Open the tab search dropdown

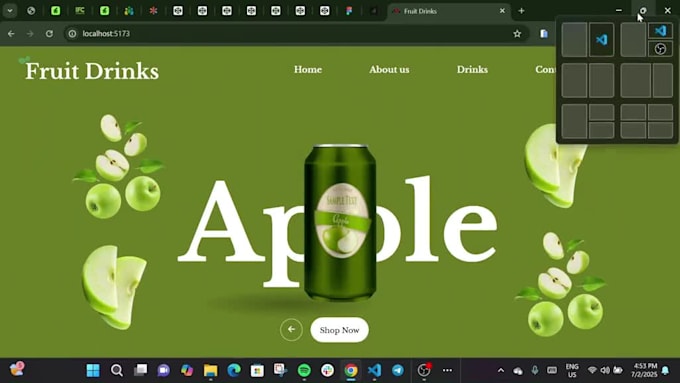pos(10,11)
